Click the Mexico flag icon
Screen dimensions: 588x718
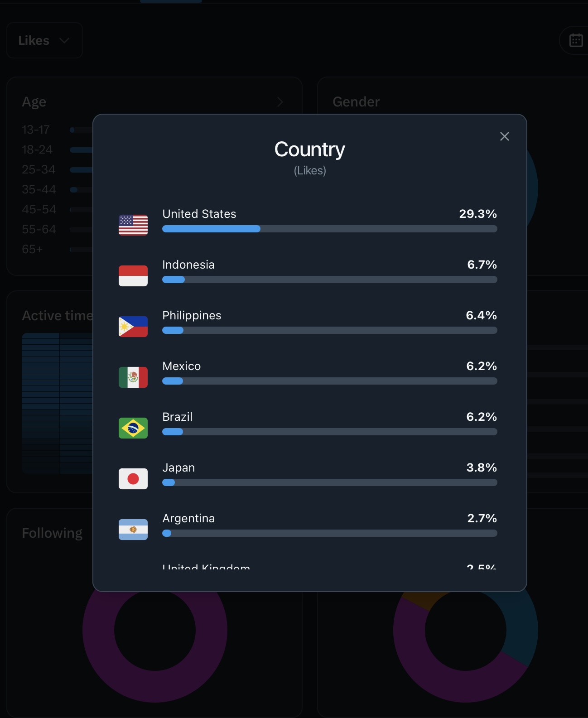coord(133,377)
